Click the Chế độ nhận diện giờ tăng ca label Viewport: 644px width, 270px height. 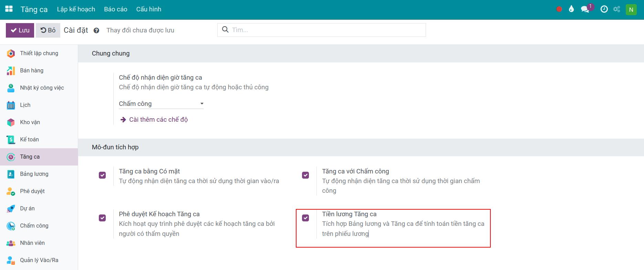(x=160, y=78)
